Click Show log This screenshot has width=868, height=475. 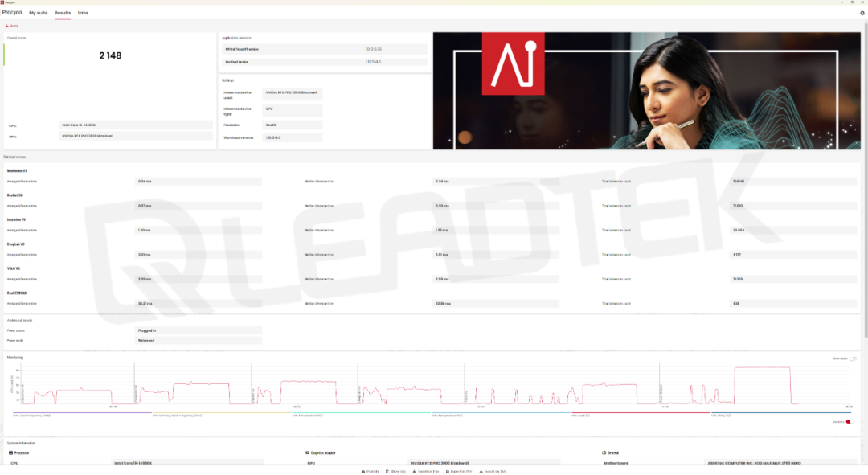click(x=395, y=472)
